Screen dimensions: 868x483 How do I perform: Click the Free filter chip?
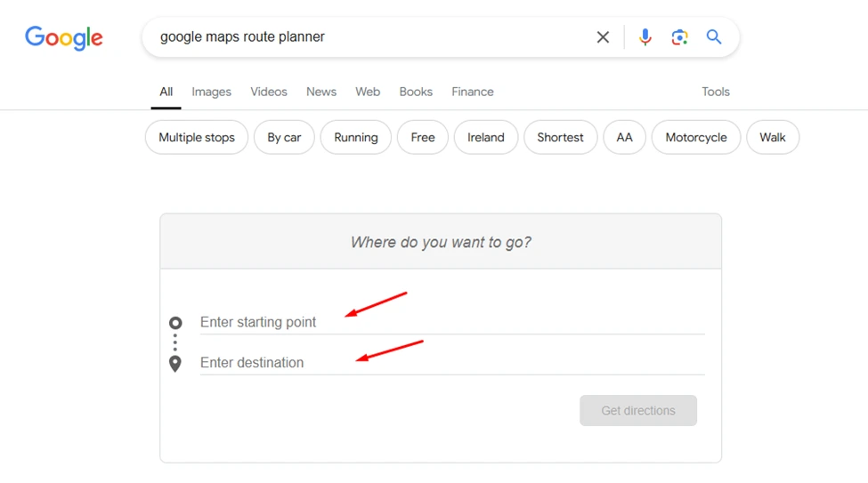[422, 137]
